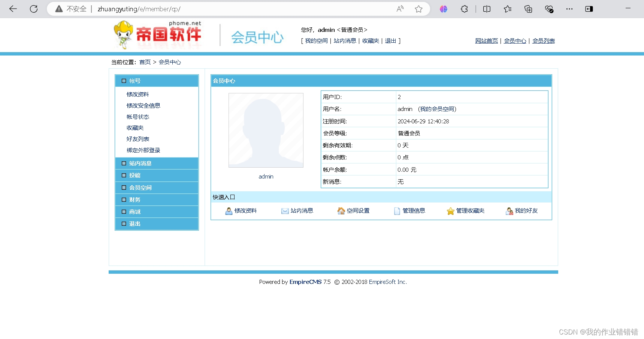The image size is (644, 339).
Task: Expand the 会员空间 sidebar section
Action: pos(157,187)
